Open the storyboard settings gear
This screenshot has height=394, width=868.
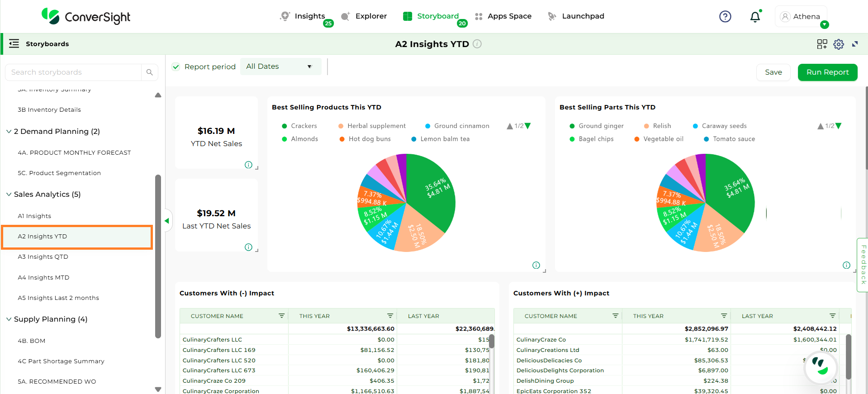click(x=839, y=44)
